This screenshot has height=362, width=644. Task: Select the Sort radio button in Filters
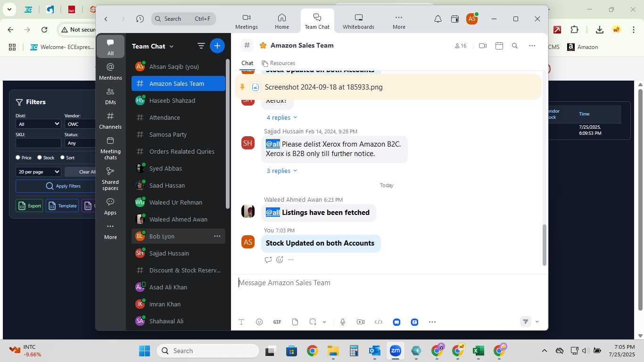(62, 157)
